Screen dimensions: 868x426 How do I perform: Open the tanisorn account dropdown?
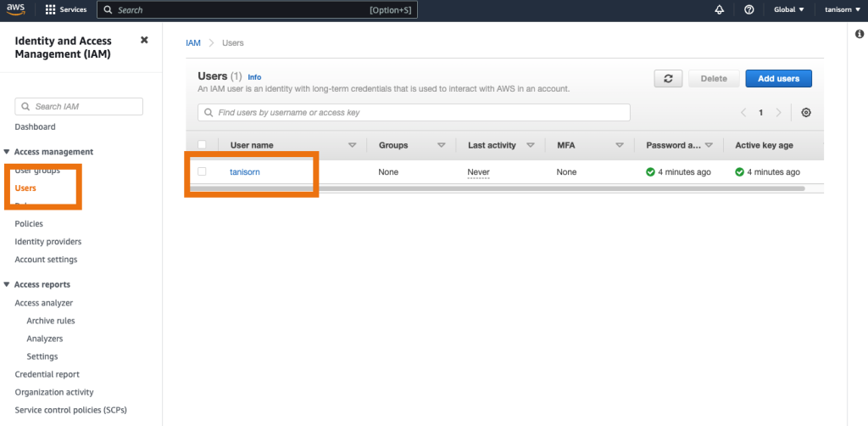[843, 10]
